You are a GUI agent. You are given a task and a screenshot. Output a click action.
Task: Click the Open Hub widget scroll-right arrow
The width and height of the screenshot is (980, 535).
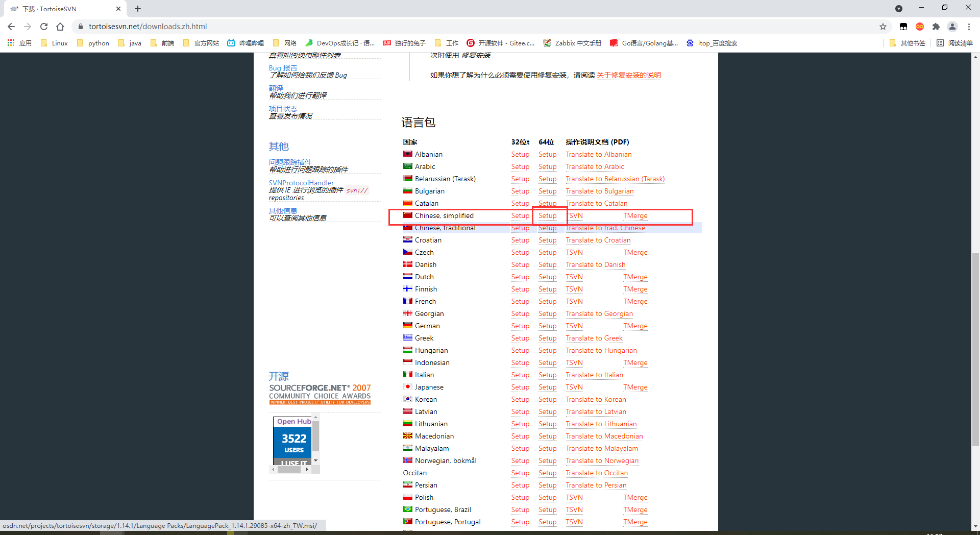point(307,469)
